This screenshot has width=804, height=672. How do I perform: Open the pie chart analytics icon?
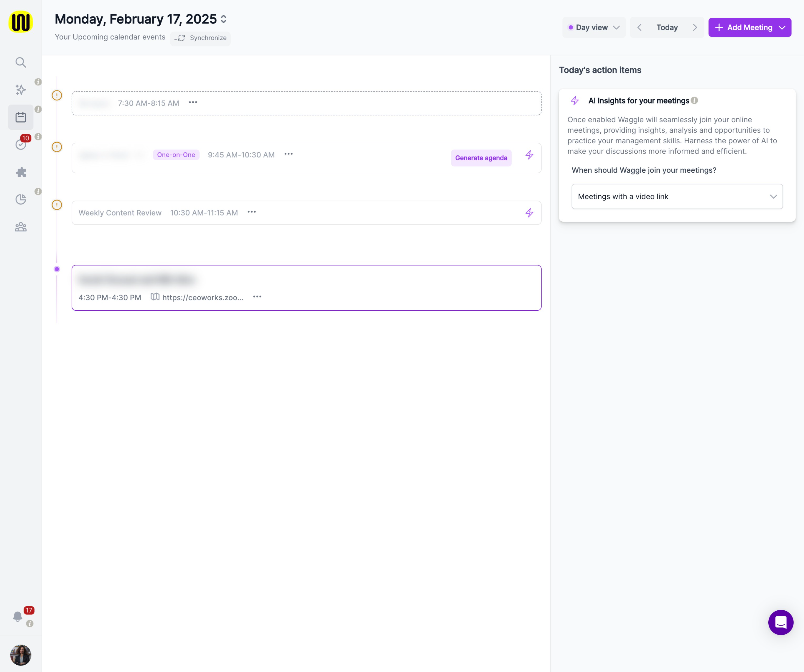pos(21,199)
